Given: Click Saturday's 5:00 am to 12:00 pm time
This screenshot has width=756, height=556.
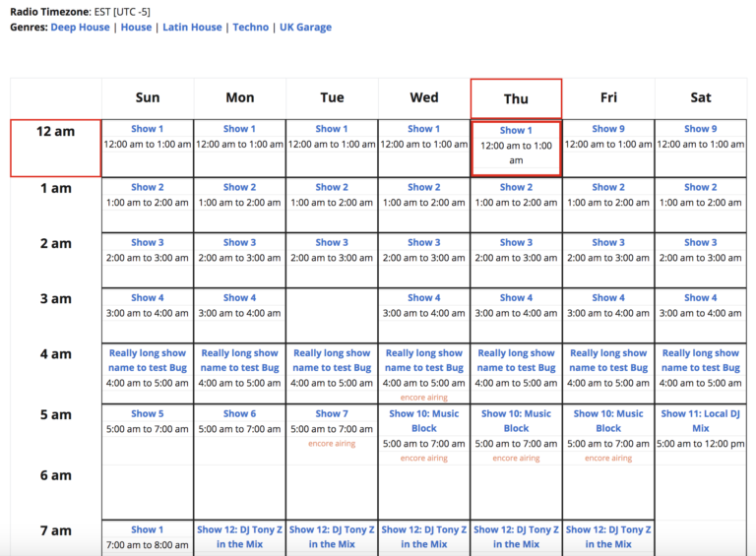Looking at the screenshot, I should pyautogui.click(x=701, y=444).
